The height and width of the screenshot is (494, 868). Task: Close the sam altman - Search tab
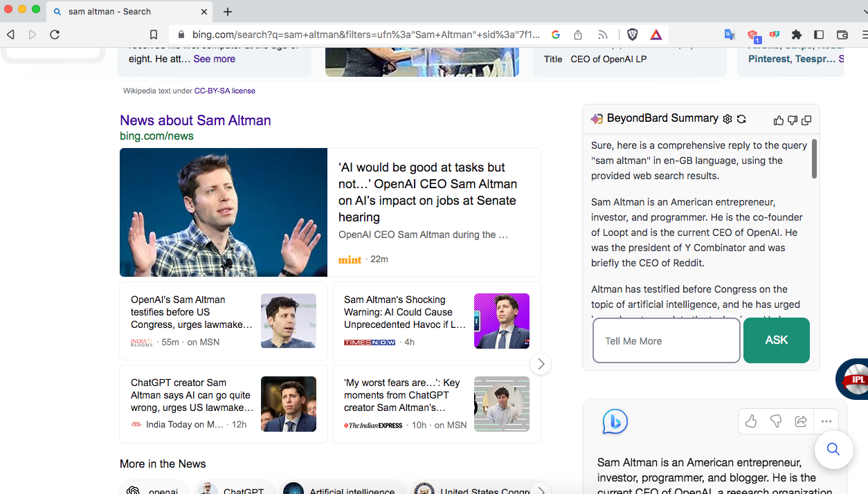[204, 12]
